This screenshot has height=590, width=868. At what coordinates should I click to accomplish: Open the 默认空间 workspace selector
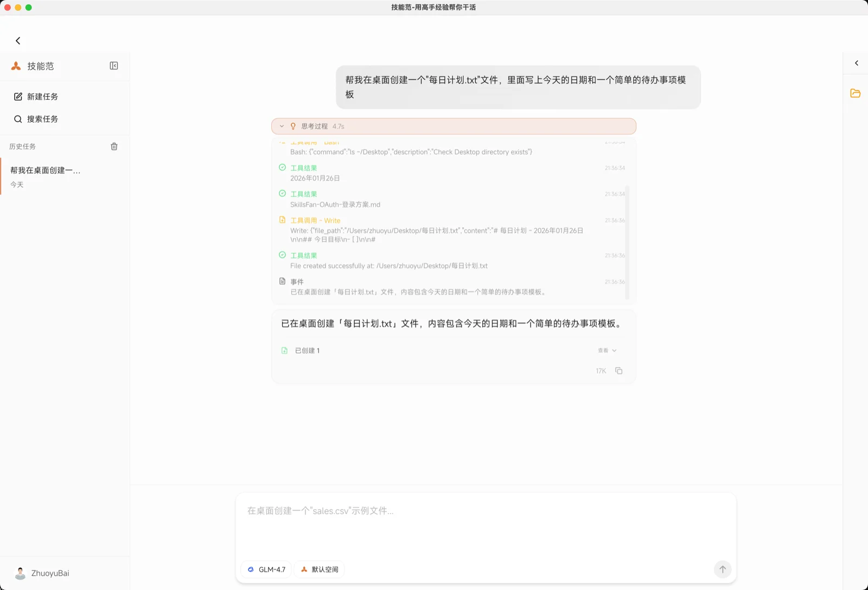coord(320,569)
